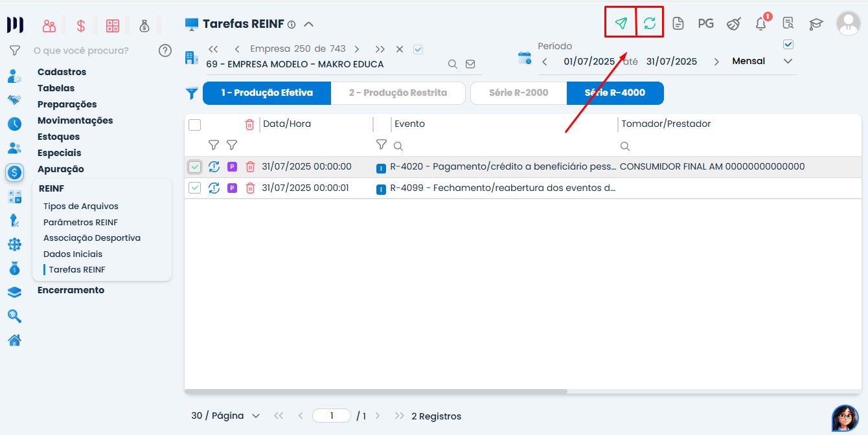The image size is (868, 435).
Task: Click the search field 'O que você procura?'
Action: click(x=91, y=50)
